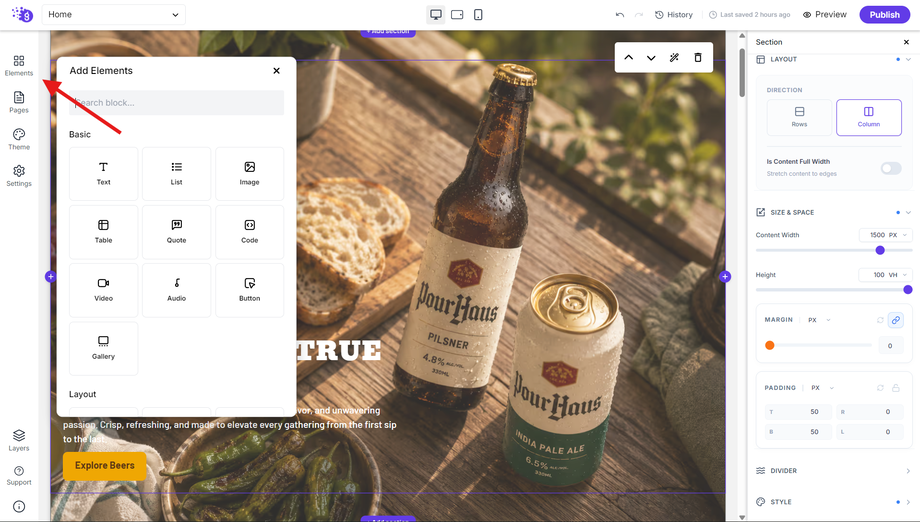The width and height of the screenshot is (920, 522).
Task: Add the Table element block
Action: click(103, 232)
